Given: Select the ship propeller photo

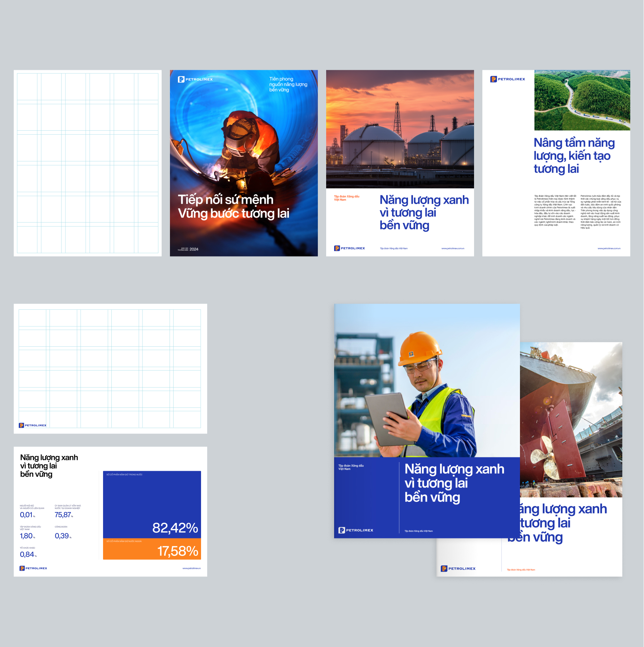Looking at the screenshot, I should point(571,420).
